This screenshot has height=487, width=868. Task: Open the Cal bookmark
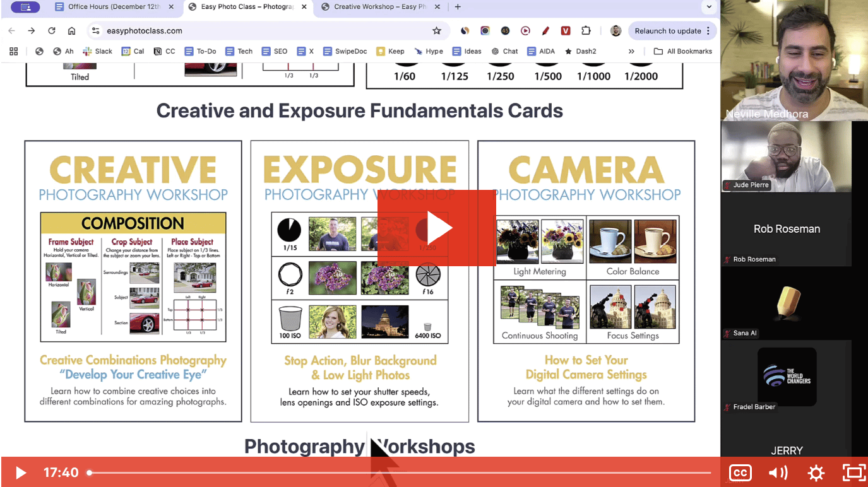pyautogui.click(x=133, y=51)
